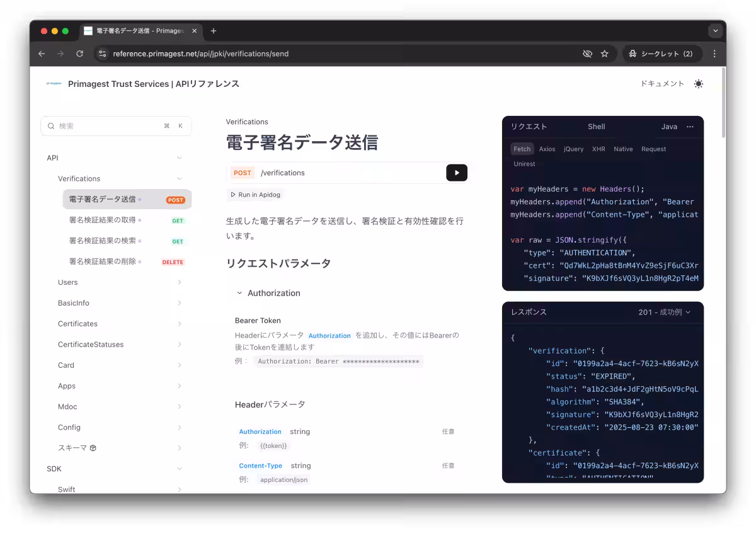Expand the CertificateStatuses group
Viewport: 756px width, 533px height.
point(180,345)
